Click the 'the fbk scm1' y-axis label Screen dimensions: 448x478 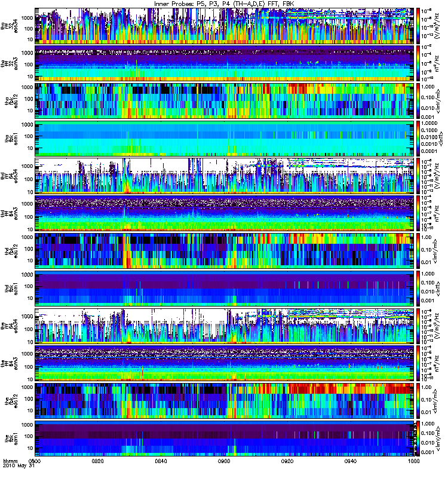(x=11, y=439)
